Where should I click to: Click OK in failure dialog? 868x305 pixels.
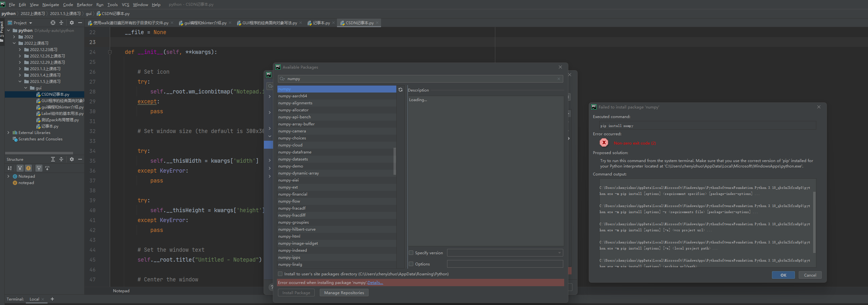pos(783,275)
